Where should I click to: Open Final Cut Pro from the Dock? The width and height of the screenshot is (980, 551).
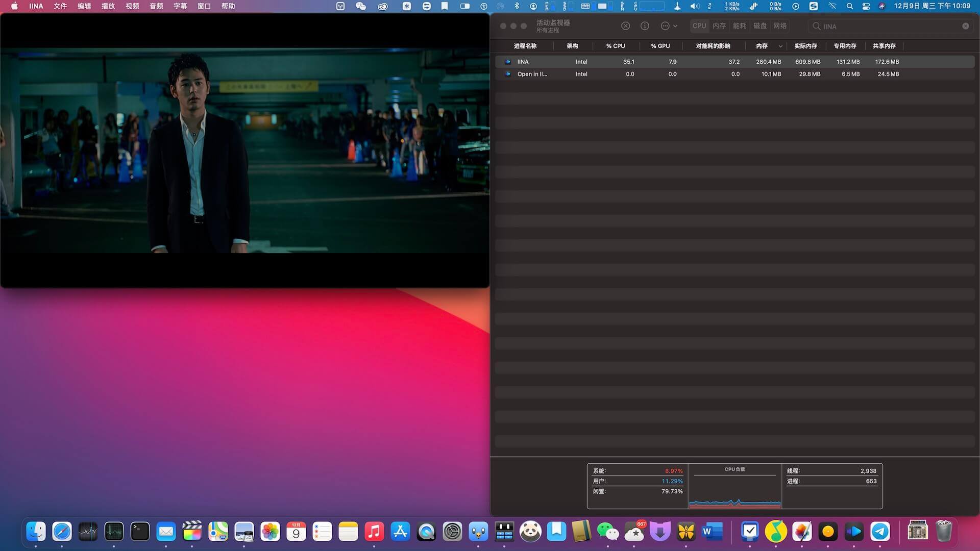pyautogui.click(x=192, y=532)
